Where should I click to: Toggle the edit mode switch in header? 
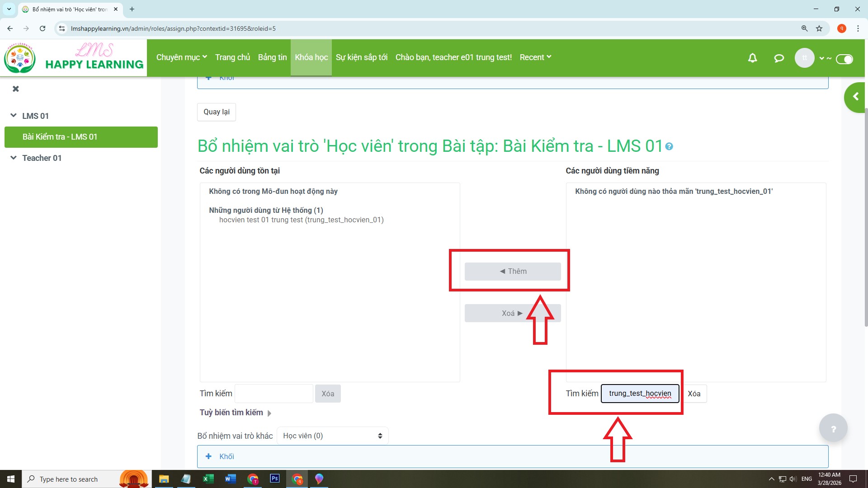point(844,59)
